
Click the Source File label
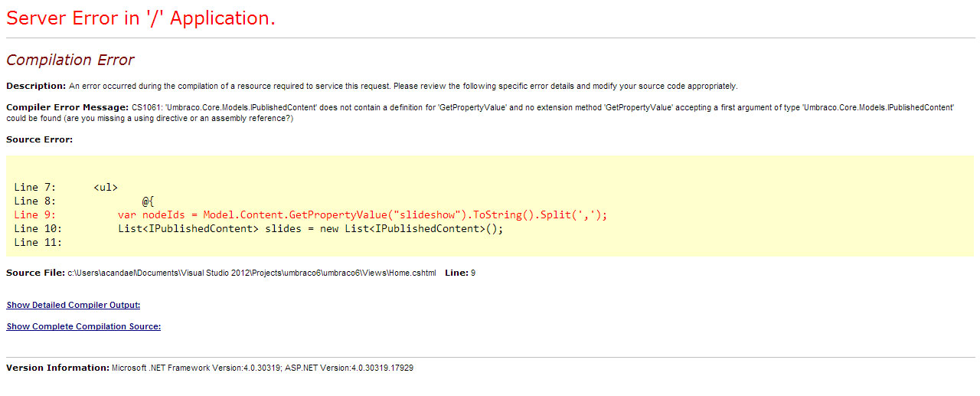click(35, 273)
